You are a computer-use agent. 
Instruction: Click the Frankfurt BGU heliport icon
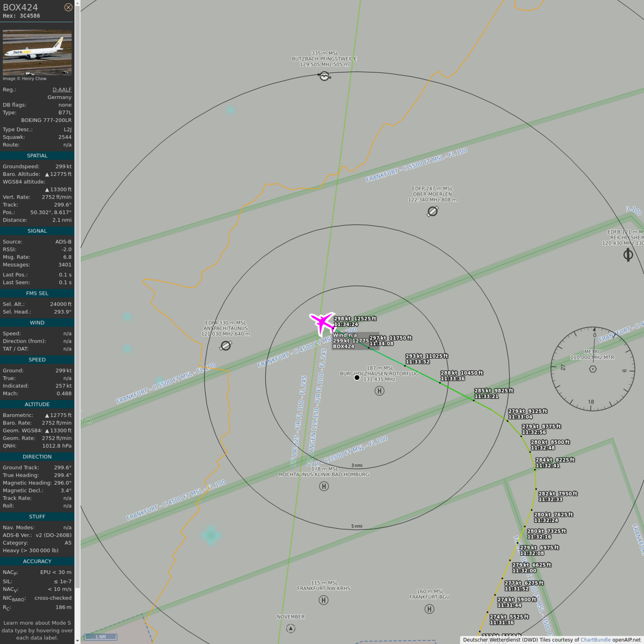coord(429,609)
